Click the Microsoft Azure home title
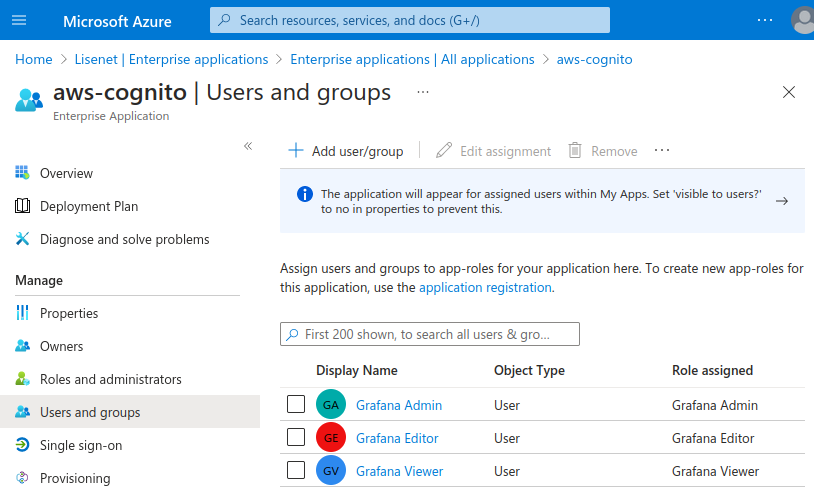The height and width of the screenshot is (503, 814). tap(117, 21)
